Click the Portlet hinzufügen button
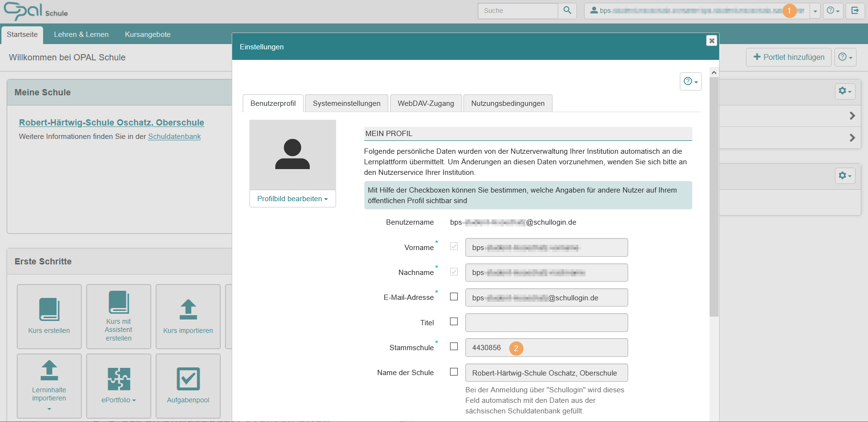Image resolution: width=868 pixels, height=422 pixels. point(789,57)
